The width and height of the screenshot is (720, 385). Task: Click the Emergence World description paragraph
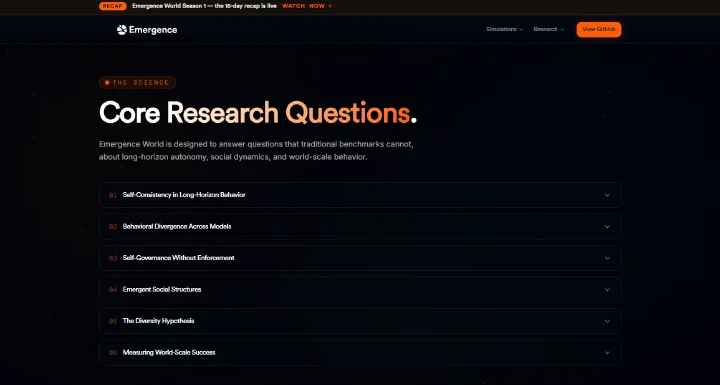[256, 150]
